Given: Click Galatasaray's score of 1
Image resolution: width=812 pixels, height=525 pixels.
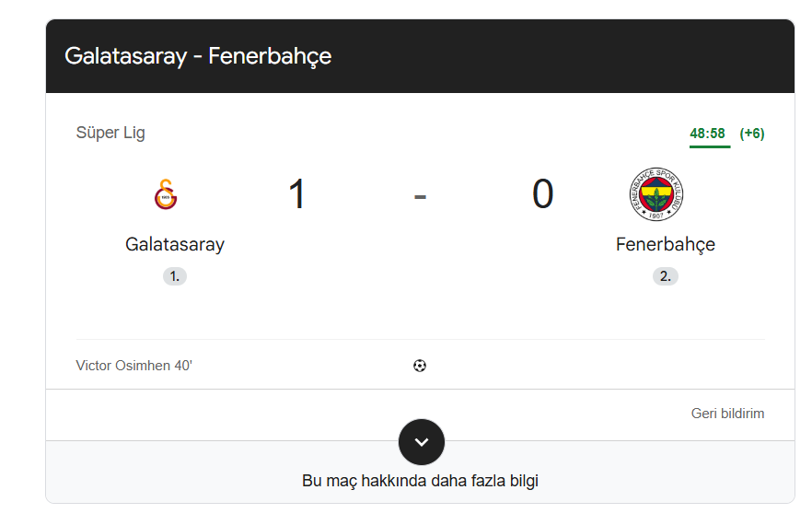Looking at the screenshot, I should (296, 194).
